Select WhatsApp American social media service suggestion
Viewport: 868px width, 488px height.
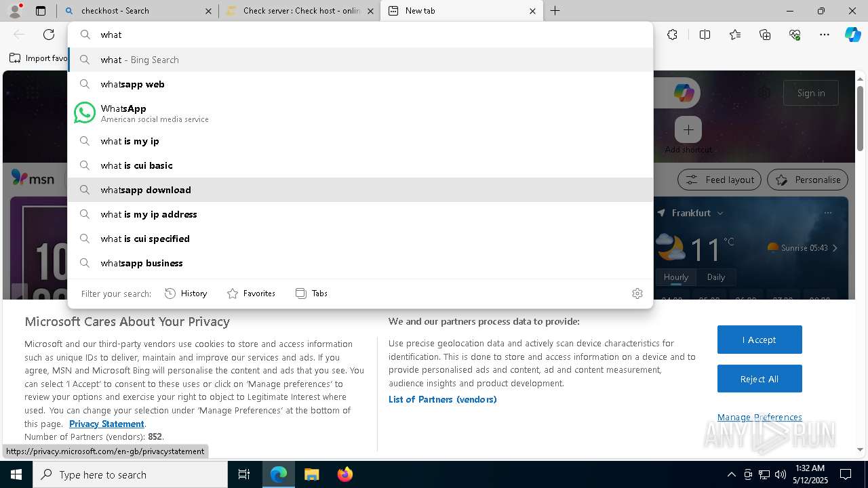click(360, 113)
